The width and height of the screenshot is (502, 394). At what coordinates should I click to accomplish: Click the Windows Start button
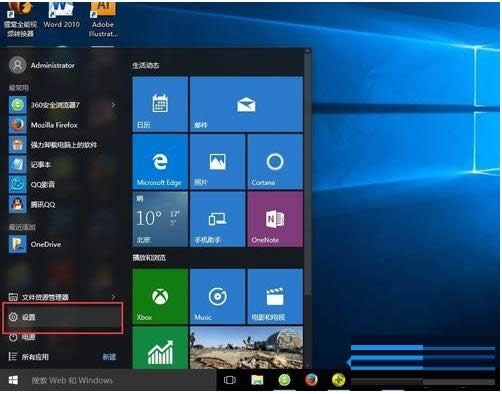point(13,380)
